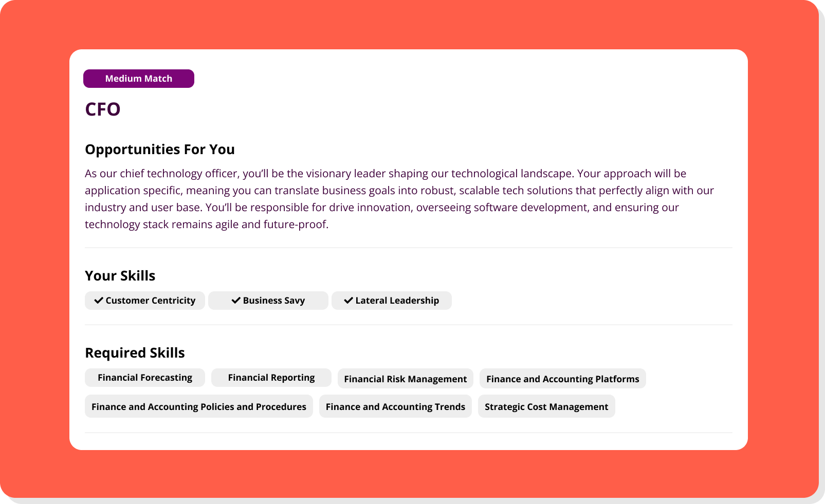Viewport: 825px width, 504px height.
Task: Pick the Finance and Accounting Platforms chip
Action: coord(563,379)
